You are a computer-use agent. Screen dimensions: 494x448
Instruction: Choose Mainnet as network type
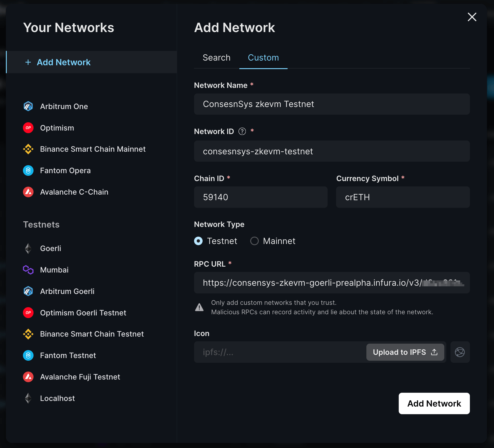[254, 241]
